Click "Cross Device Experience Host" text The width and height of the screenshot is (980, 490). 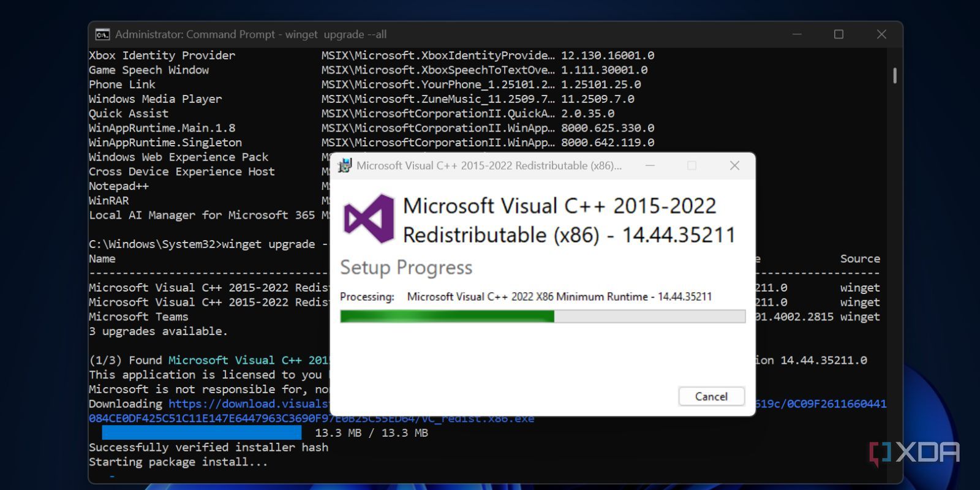(x=182, y=171)
